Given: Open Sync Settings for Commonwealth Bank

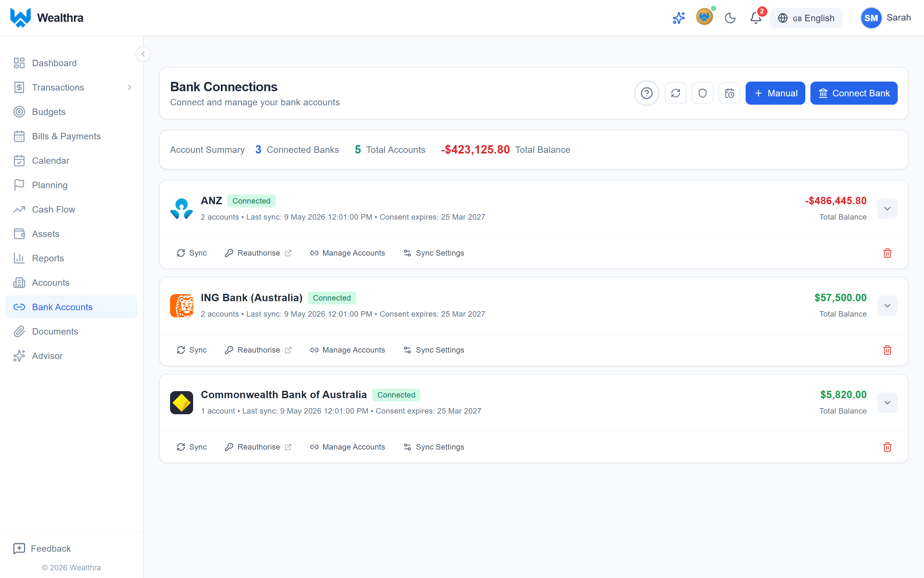Looking at the screenshot, I should (434, 447).
